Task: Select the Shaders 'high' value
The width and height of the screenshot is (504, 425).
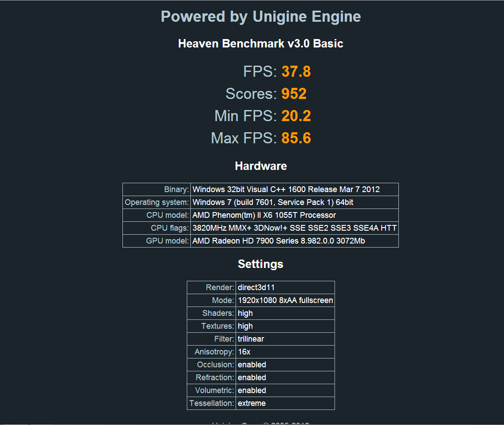Action: (245, 313)
